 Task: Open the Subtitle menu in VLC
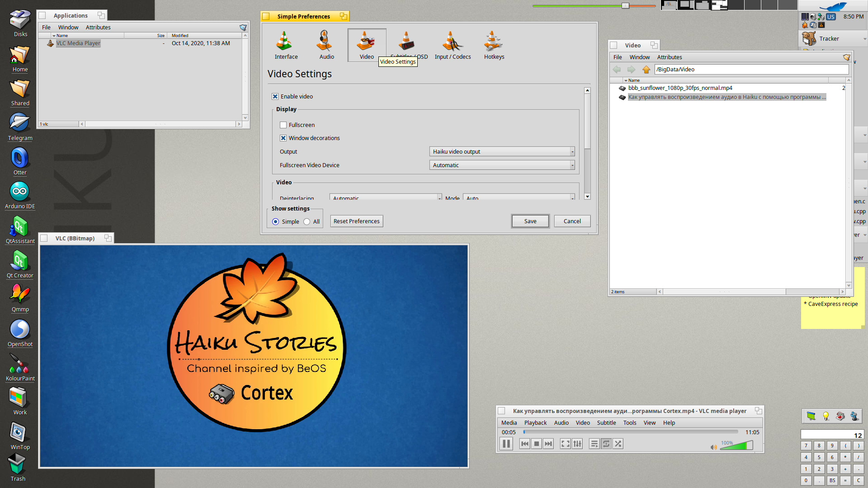tap(606, 423)
